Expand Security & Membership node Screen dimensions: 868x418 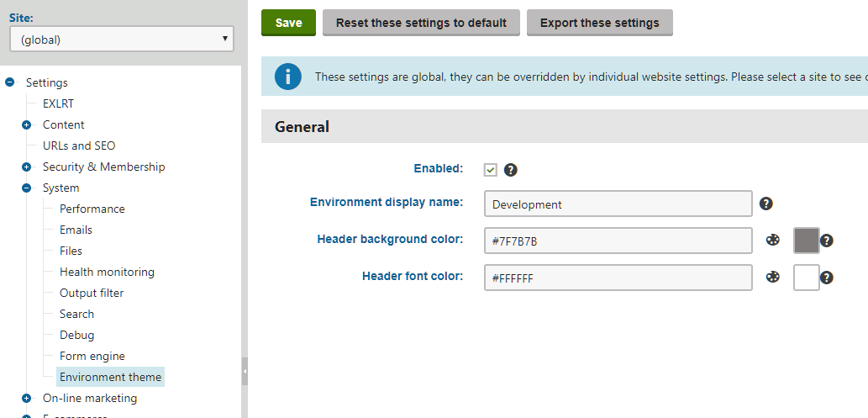27,167
